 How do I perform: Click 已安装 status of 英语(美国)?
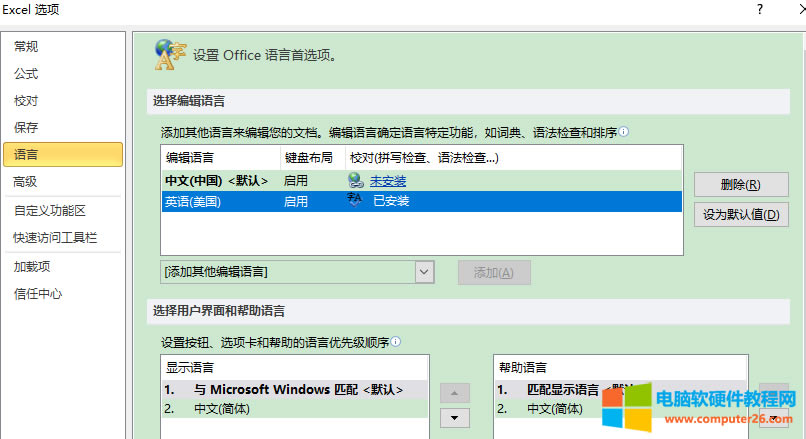click(x=391, y=201)
